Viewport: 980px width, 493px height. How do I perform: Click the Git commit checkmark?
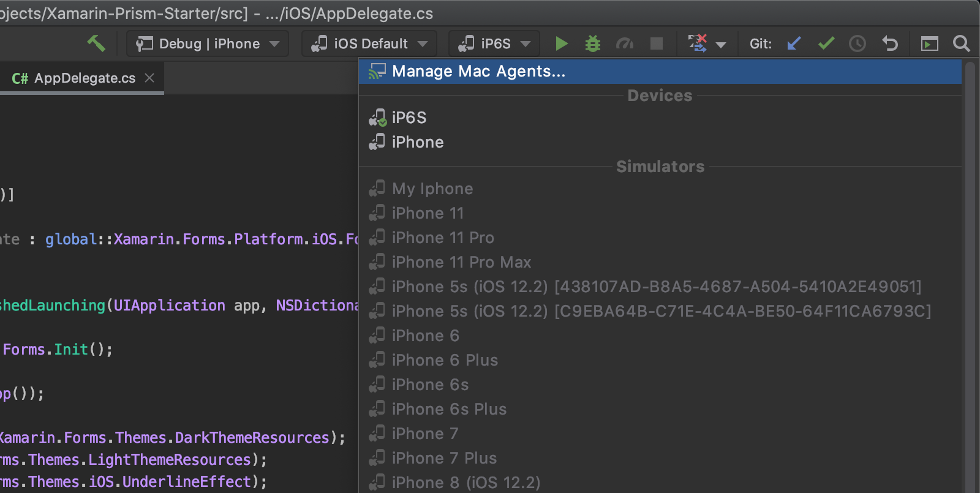[x=826, y=43]
